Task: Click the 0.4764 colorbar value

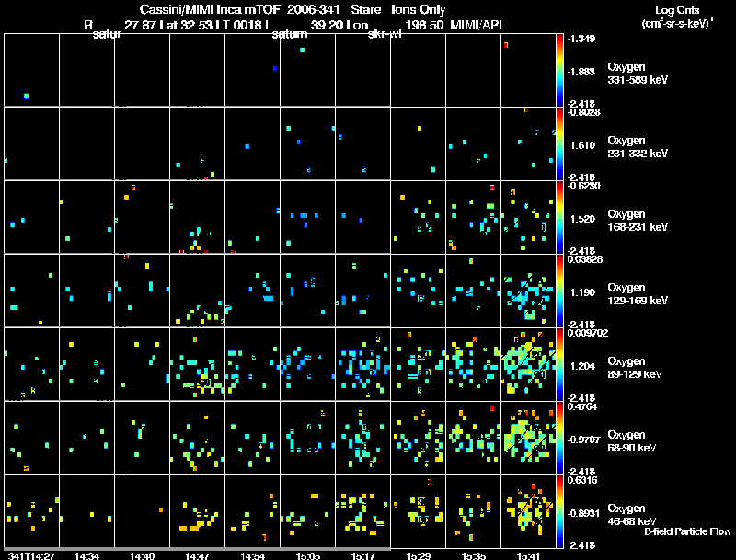Action: [582, 406]
